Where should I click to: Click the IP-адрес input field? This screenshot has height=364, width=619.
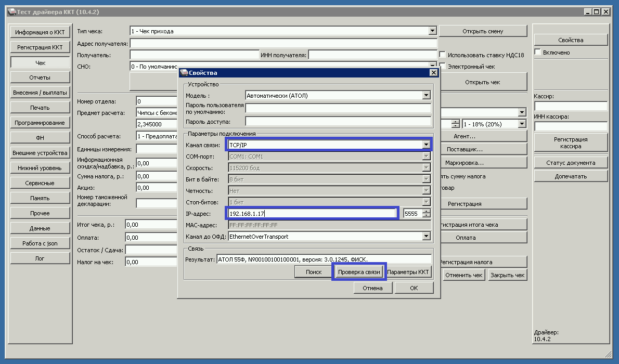point(312,213)
